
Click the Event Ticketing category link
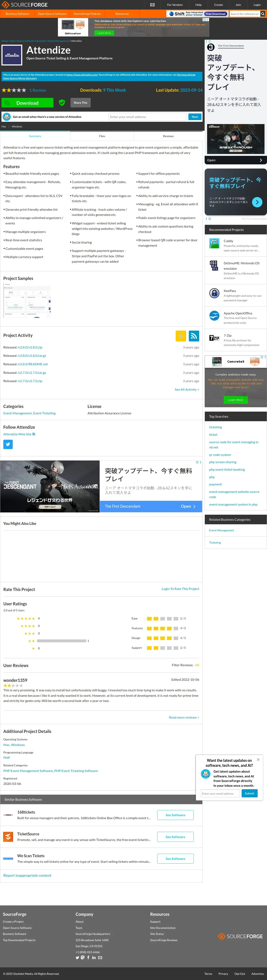click(x=44, y=413)
